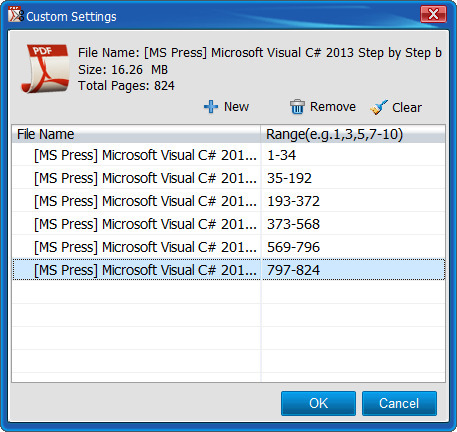Click the range cell 797-824
The image size is (457, 432).
pos(353,270)
